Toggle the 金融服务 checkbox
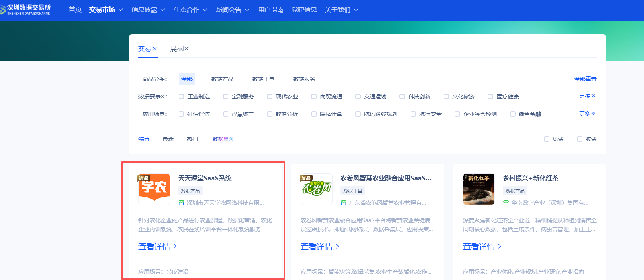Image resolution: width=644 pixels, height=280 pixels. 226,97
